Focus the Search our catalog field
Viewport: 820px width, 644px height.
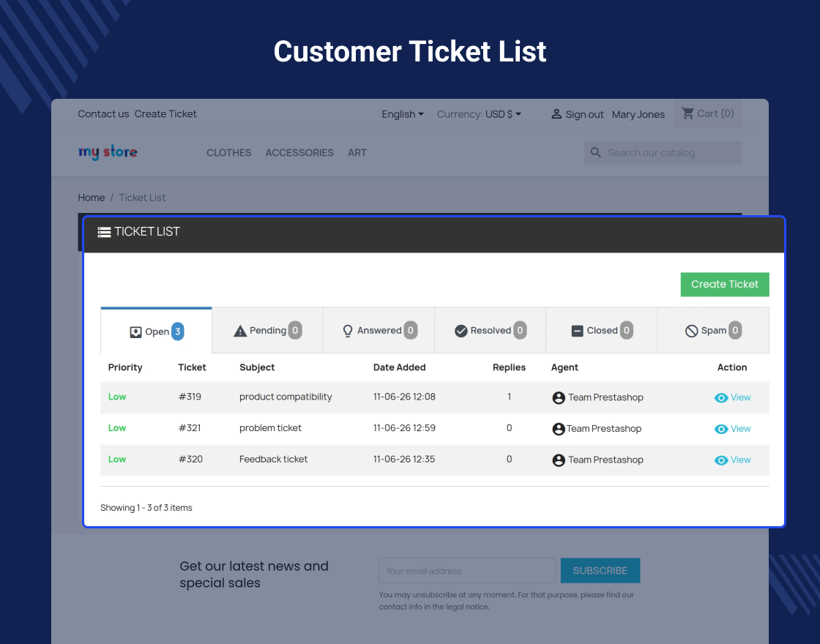pyautogui.click(x=663, y=153)
